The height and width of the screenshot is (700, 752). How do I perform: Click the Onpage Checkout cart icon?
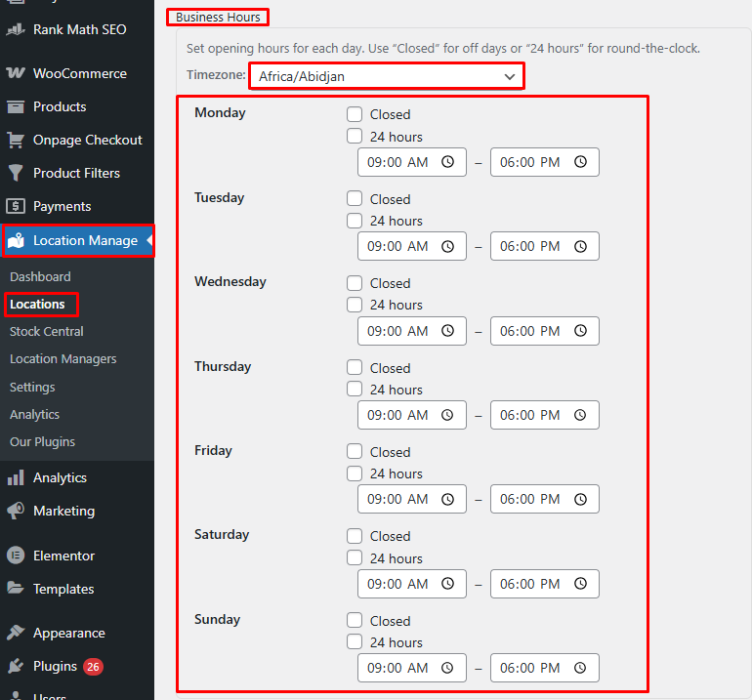click(x=16, y=140)
